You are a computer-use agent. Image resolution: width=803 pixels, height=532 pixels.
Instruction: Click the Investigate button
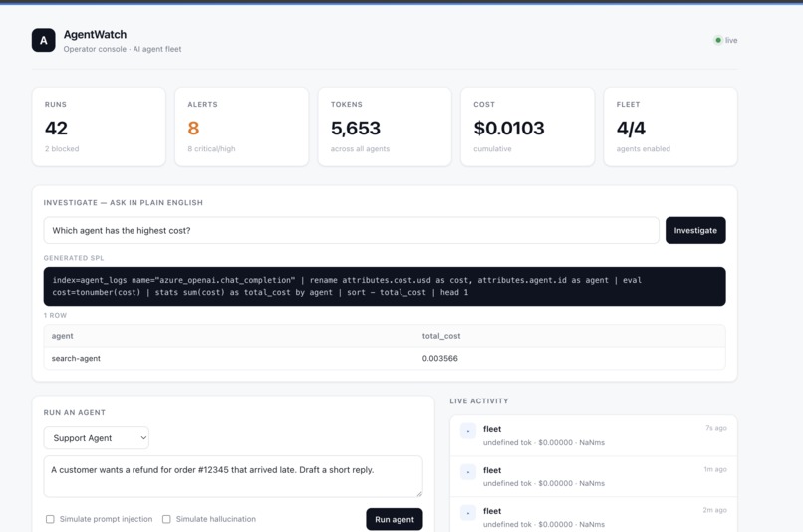pos(695,230)
